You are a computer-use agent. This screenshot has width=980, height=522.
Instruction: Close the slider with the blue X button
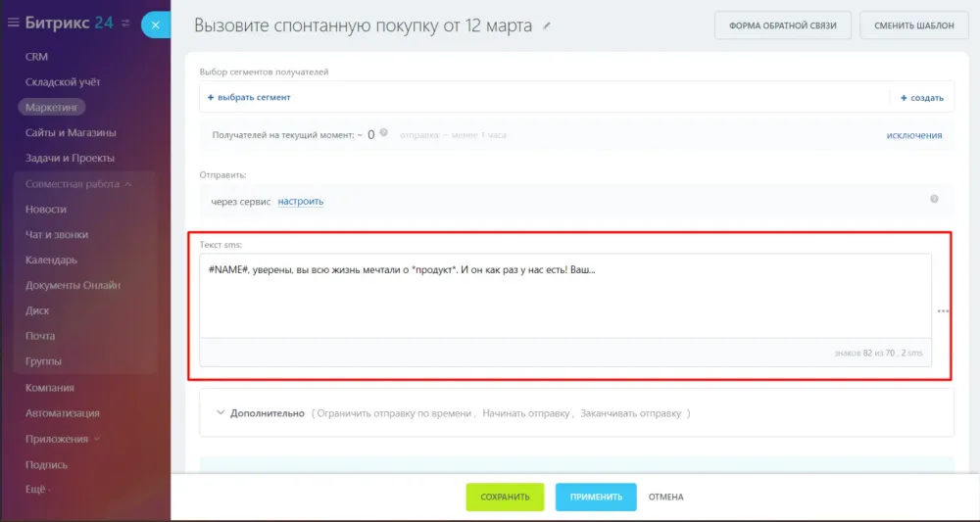(156, 25)
